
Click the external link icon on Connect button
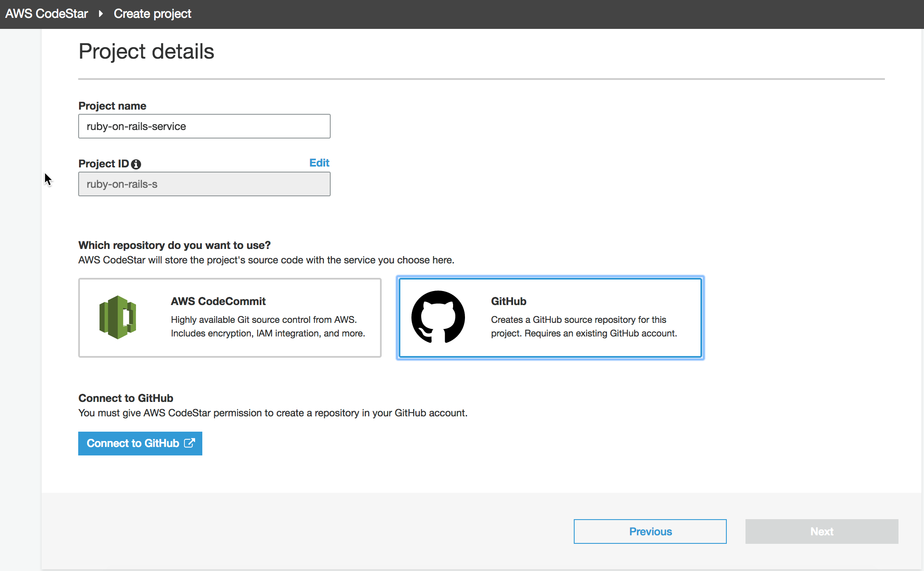coord(190,443)
